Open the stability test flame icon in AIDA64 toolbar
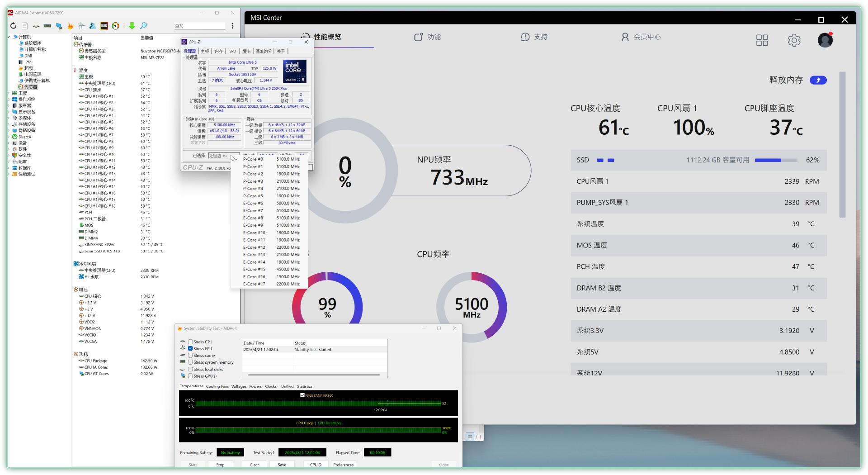The image size is (868, 475). pos(70,26)
